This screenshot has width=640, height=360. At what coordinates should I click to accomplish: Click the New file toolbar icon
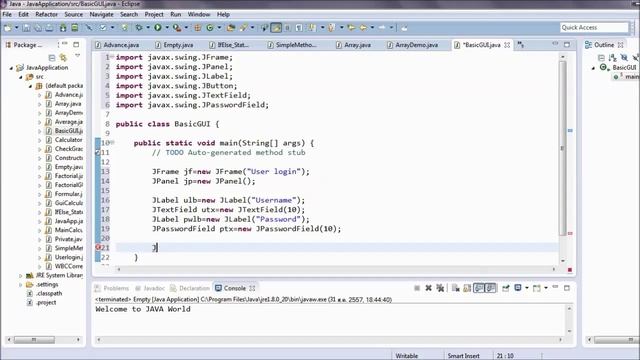[x=8, y=28]
